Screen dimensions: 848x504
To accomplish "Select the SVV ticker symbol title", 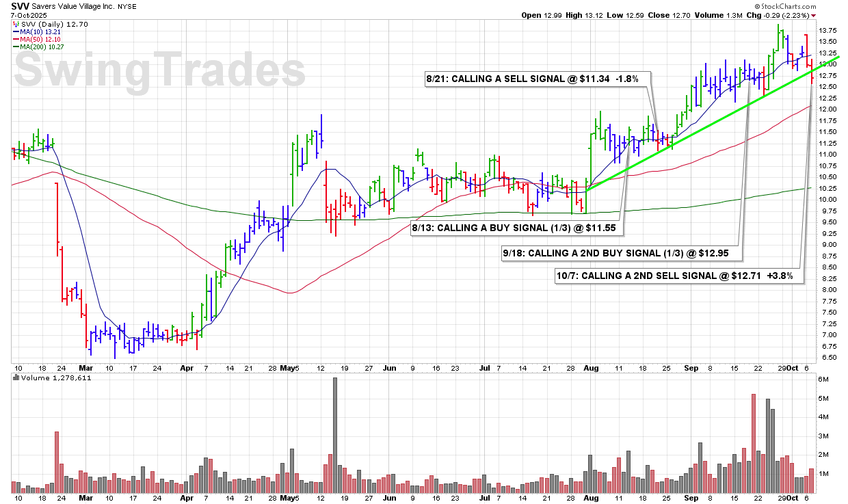I will 21,5.
